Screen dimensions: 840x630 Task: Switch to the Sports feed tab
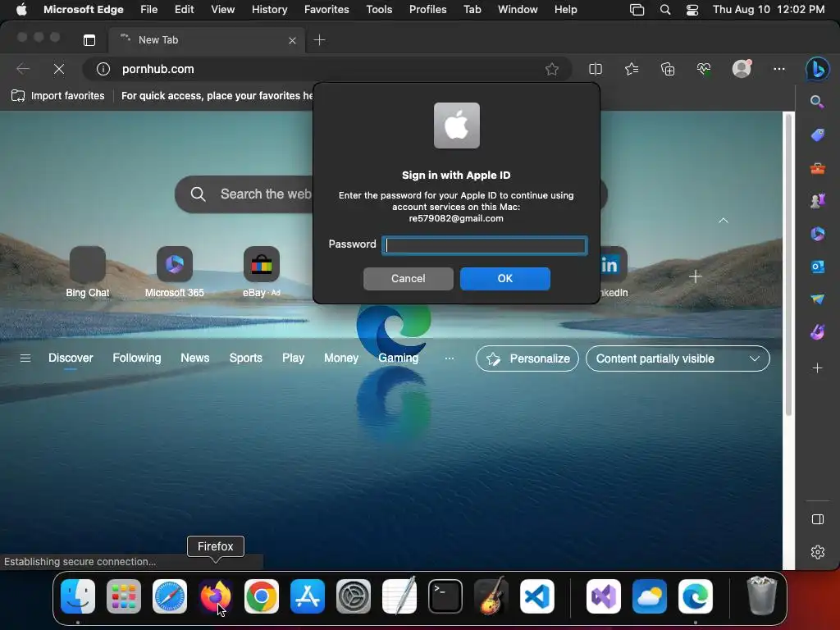pos(246,358)
